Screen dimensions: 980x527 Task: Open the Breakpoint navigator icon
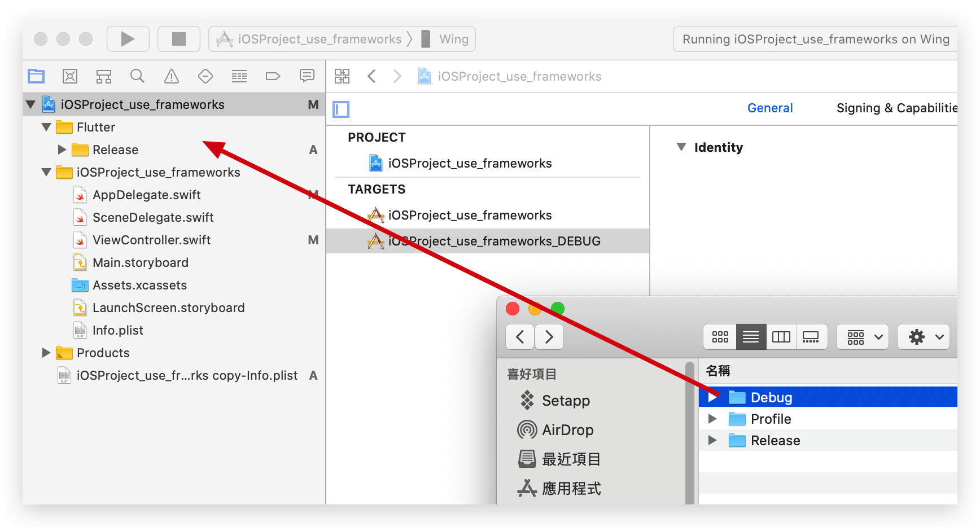coord(273,76)
